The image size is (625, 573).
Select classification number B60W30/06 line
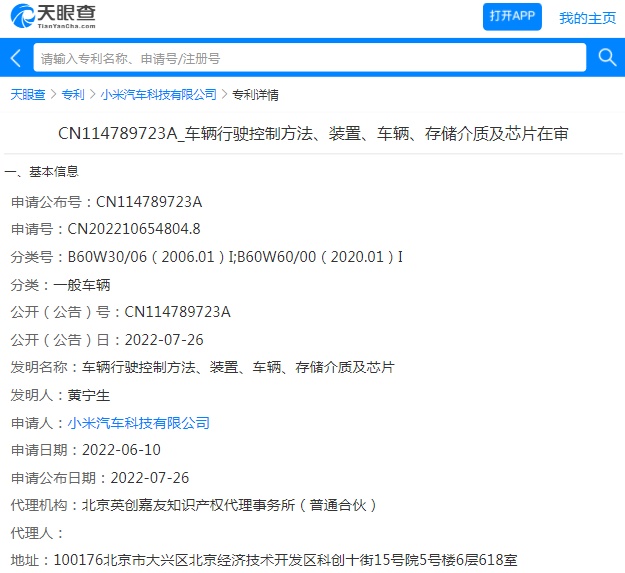click(x=206, y=257)
